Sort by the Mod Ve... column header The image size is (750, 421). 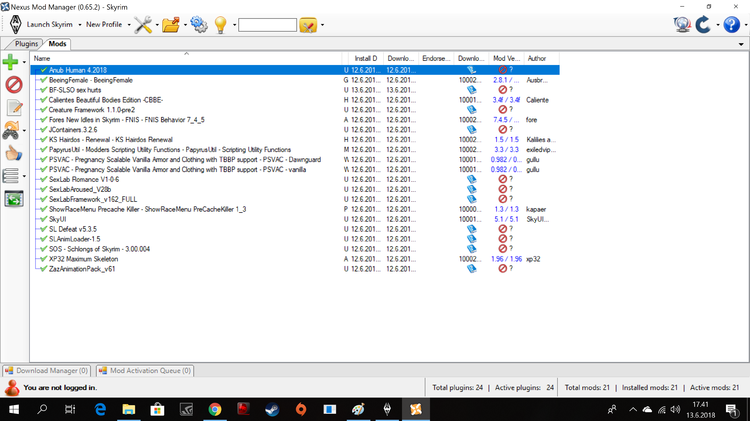(506, 58)
